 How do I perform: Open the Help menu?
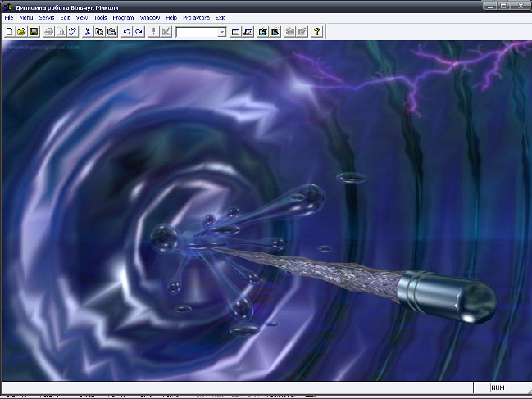[171, 18]
